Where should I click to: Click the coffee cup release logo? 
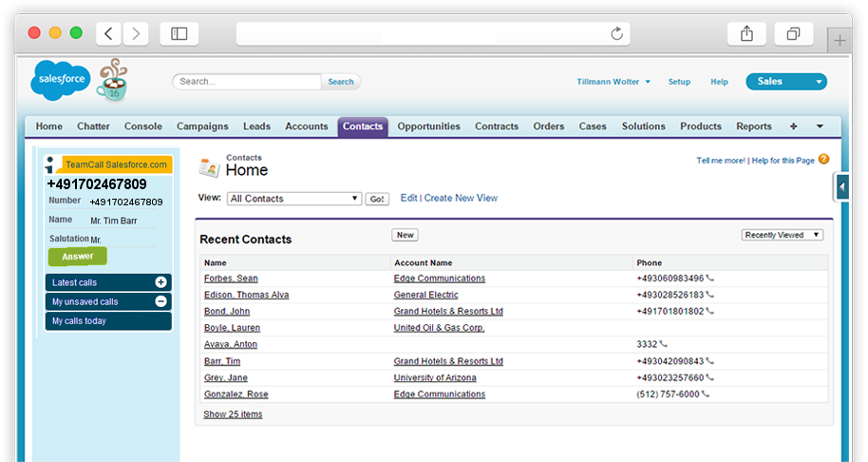[112, 81]
